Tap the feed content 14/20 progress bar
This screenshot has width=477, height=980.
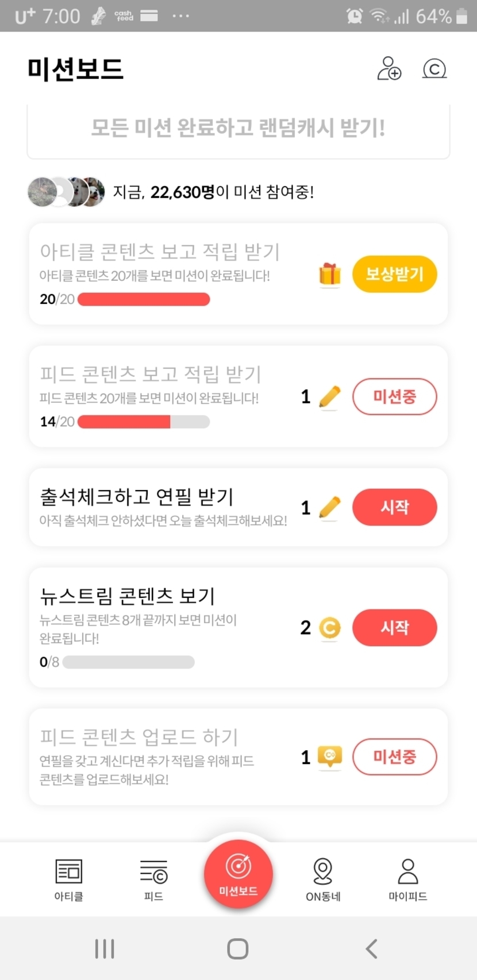144,422
